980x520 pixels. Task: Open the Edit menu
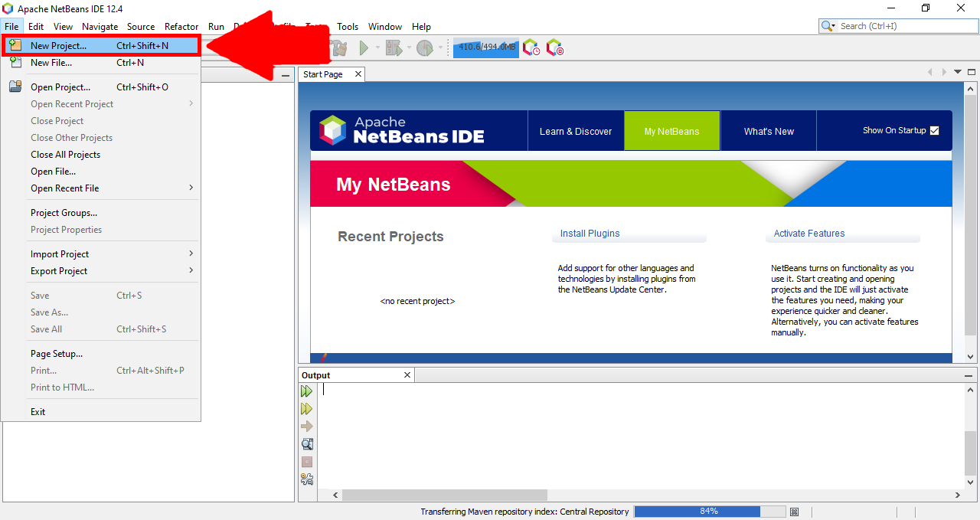point(36,26)
